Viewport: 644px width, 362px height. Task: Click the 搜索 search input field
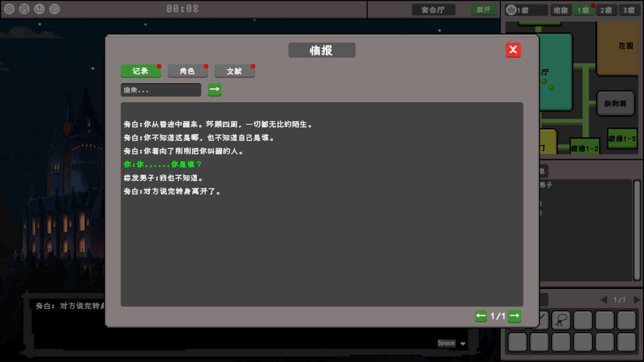point(161,90)
